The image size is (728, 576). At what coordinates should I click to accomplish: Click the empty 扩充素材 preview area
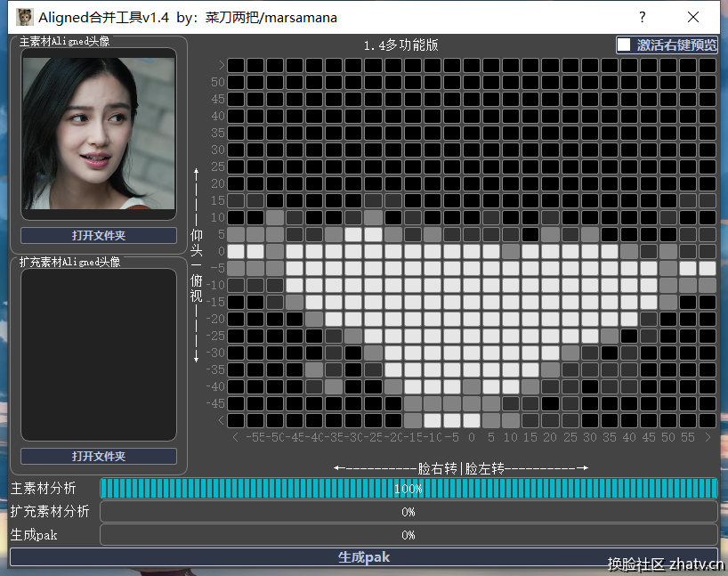pos(99,354)
